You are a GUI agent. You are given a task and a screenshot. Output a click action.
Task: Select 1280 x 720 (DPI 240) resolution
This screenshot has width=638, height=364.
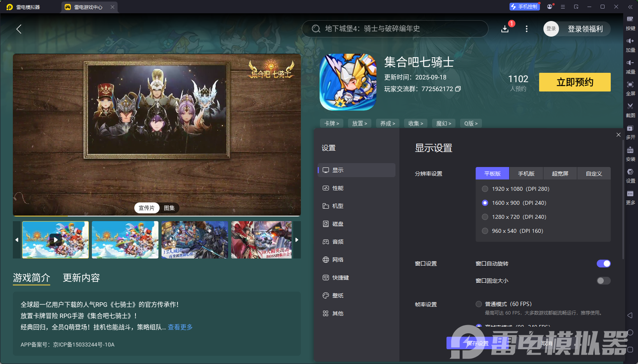click(485, 217)
